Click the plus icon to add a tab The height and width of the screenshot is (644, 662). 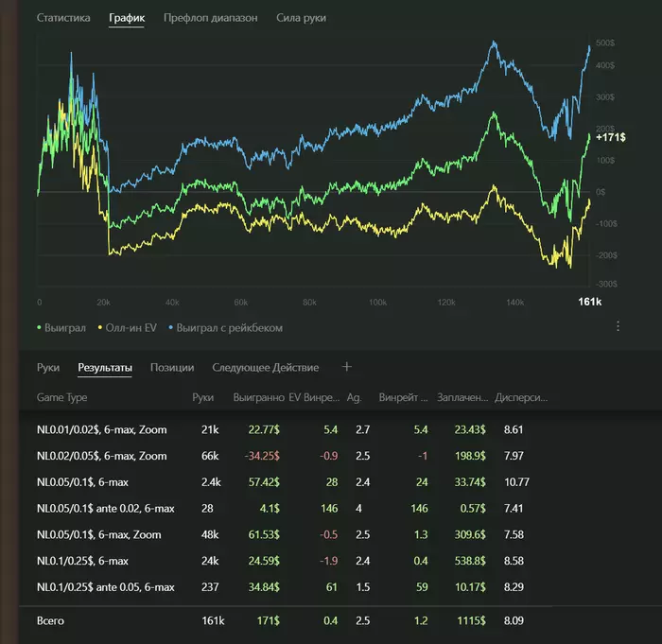click(x=346, y=367)
